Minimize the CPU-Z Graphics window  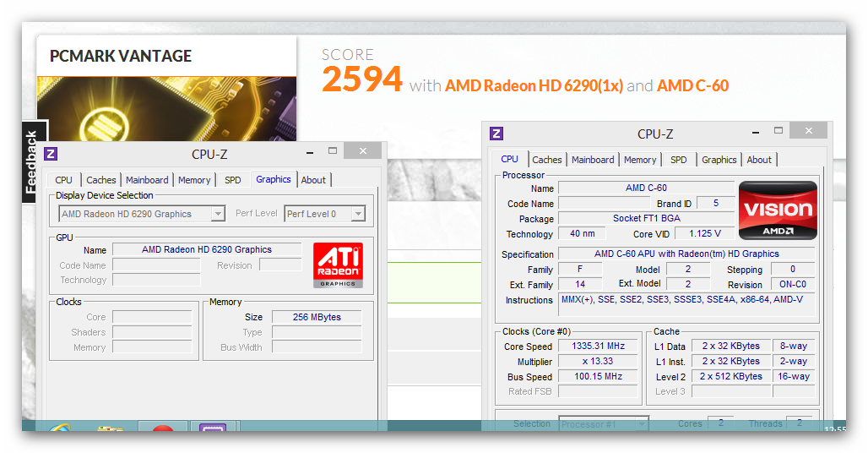pyautogui.click(x=310, y=152)
